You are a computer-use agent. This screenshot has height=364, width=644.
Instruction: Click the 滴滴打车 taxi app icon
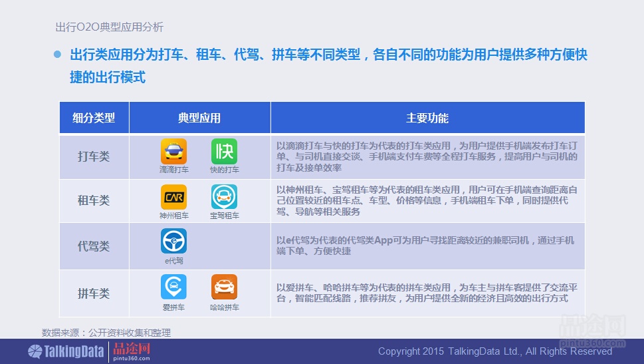click(173, 151)
